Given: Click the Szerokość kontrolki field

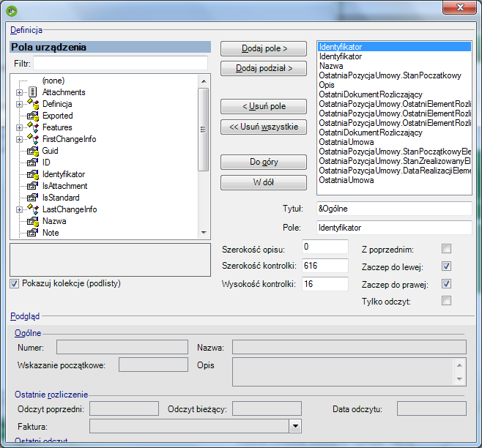Looking at the screenshot, I should click(325, 266).
